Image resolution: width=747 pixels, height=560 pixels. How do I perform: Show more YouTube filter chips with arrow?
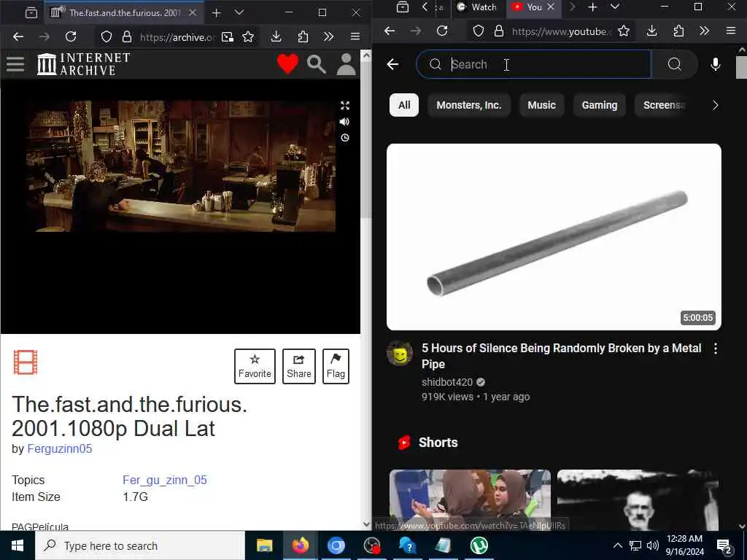click(x=715, y=105)
